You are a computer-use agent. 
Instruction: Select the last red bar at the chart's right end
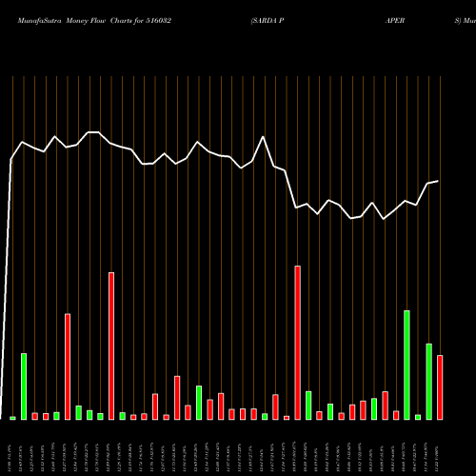[x=440, y=387]
